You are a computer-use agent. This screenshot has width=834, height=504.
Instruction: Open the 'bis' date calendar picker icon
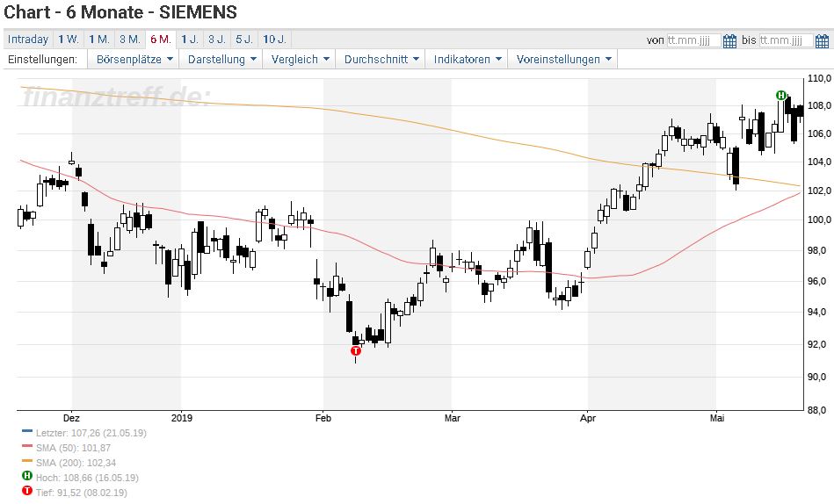click(822, 40)
